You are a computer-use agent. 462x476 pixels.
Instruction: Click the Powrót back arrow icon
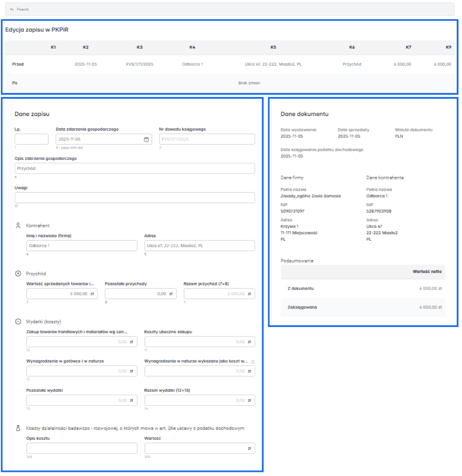(x=12, y=9)
